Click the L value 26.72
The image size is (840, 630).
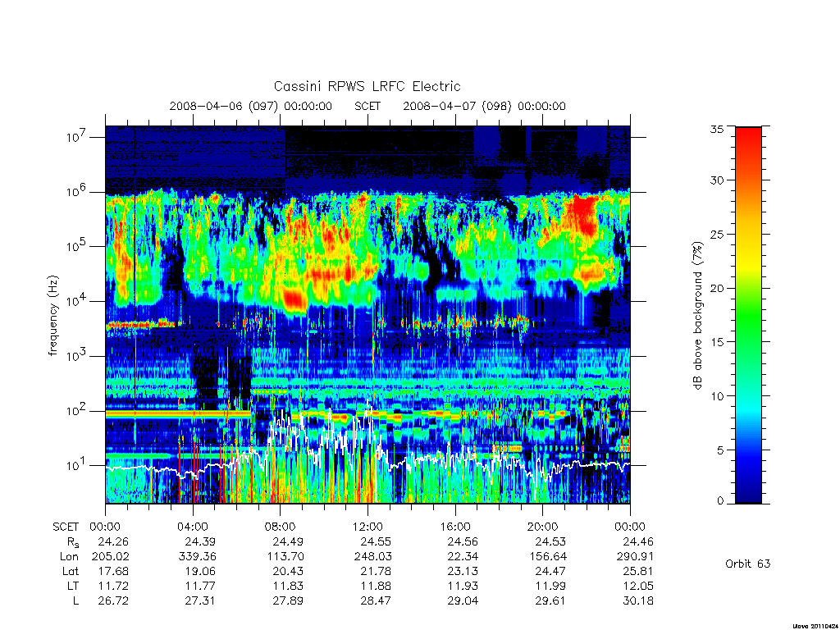pos(113,601)
